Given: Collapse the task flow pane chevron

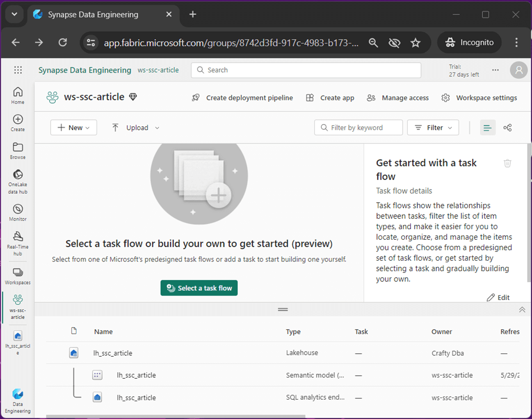Looking at the screenshot, I should coord(522,310).
